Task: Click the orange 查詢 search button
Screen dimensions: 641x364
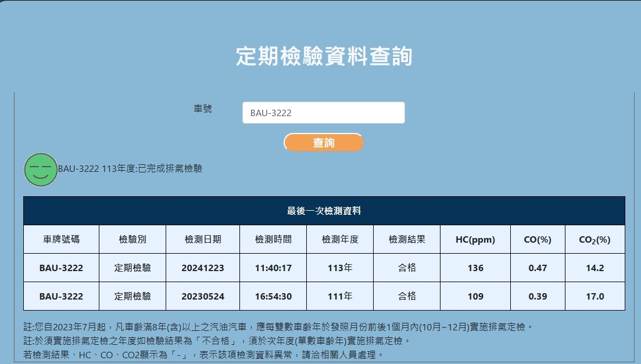Action: pos(323,143)
